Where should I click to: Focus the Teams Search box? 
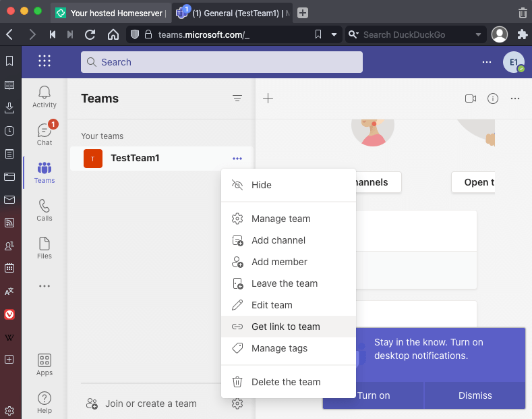(x=222, y=62)
